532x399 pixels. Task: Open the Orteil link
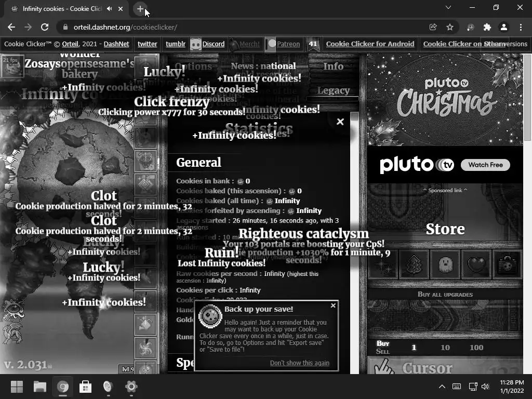(70, 44)
